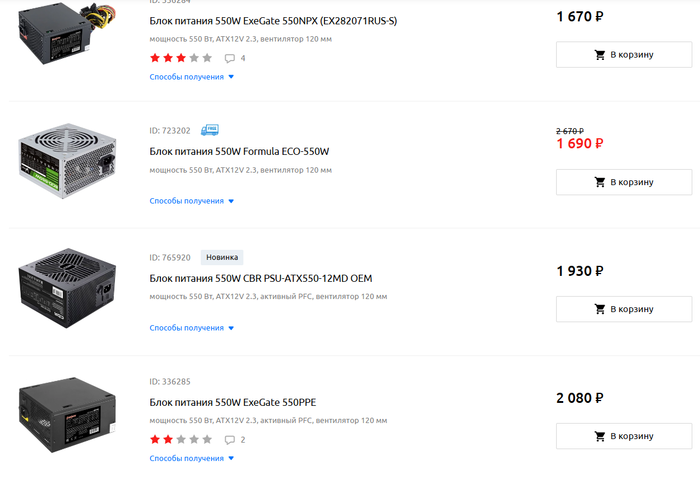Open the ExeGate 550PPE product title link
Screen dimensions: 700x480
pyautogui.click(x=233, y=402)
